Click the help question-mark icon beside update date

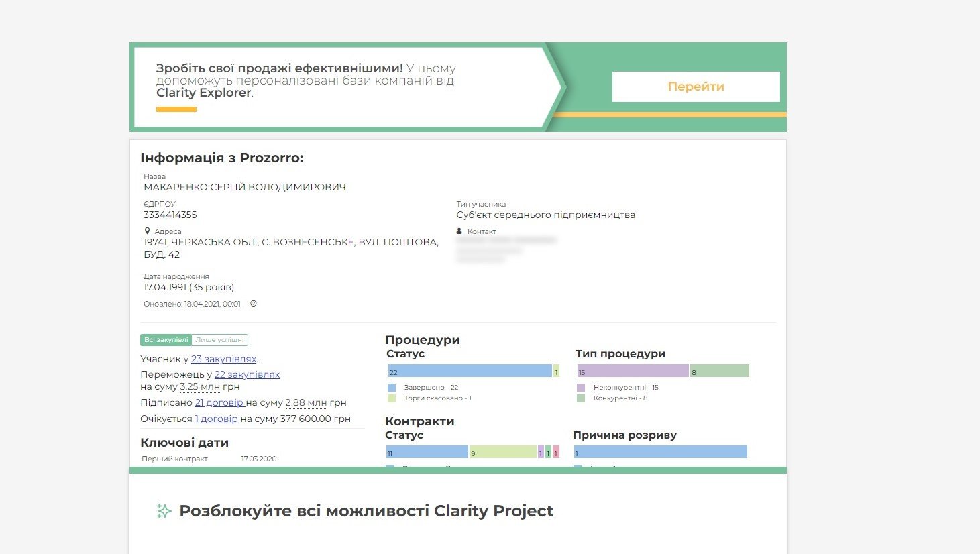click(x=254, y=304)
